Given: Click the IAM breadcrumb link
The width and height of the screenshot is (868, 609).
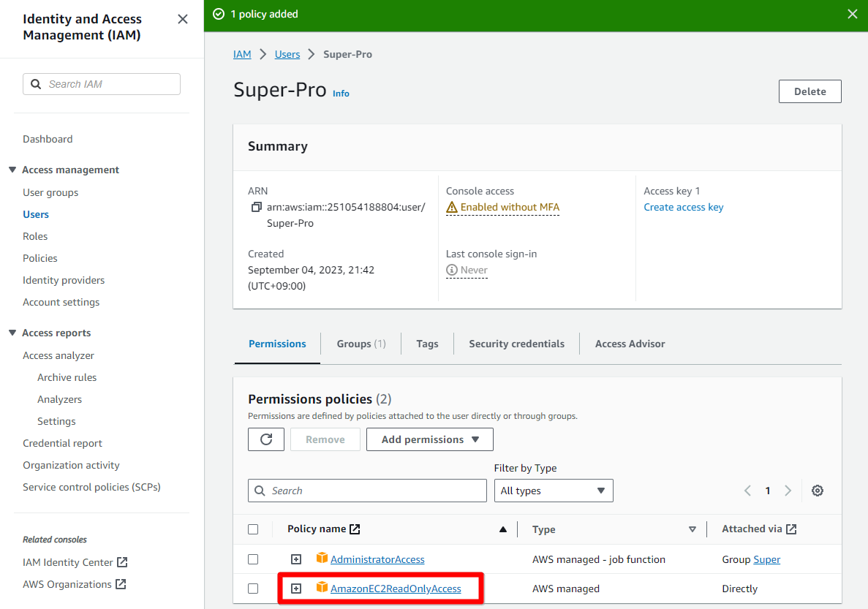Looking at the screenshot, I should [242, 54].
